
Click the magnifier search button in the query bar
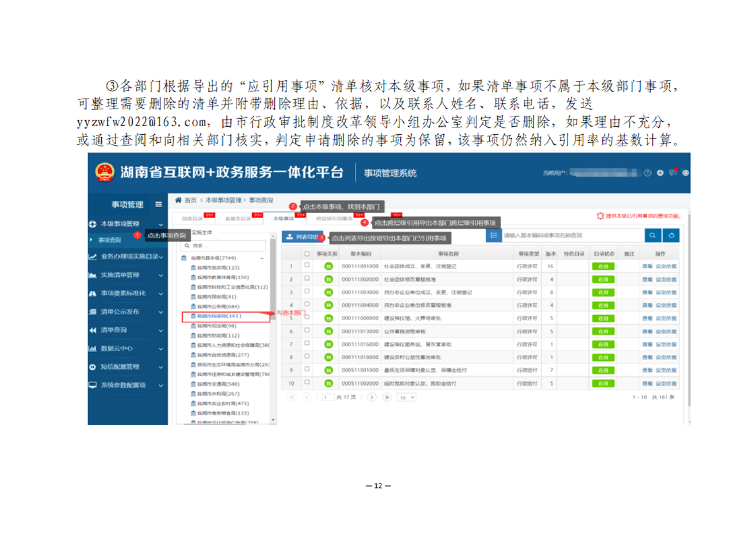click(x=652, y=235)
